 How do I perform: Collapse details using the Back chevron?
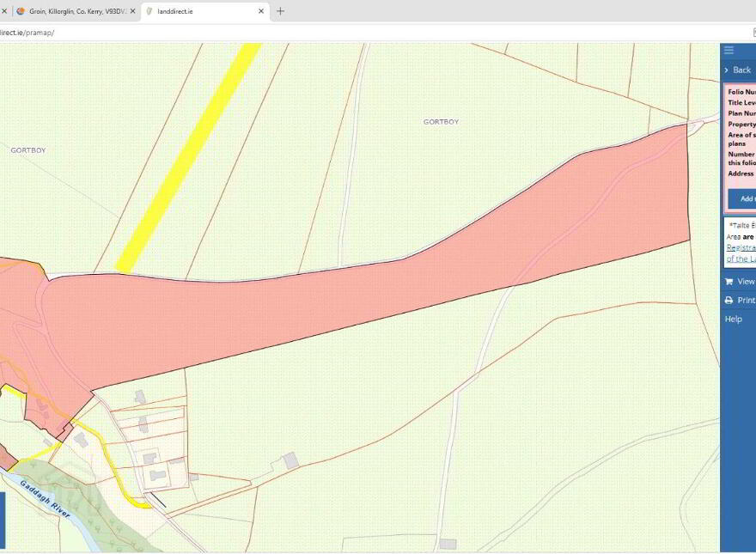pyautogui.click(x=726, y=70)
